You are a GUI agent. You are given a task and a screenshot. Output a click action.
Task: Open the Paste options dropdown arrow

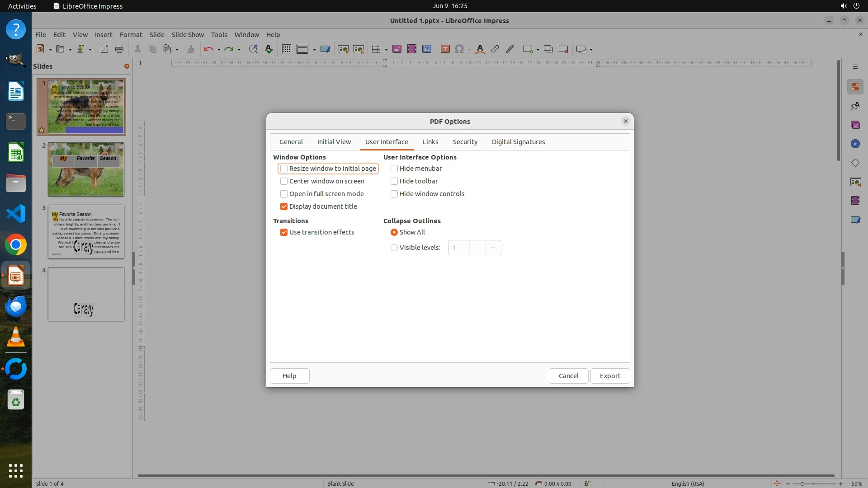[177, 50]
